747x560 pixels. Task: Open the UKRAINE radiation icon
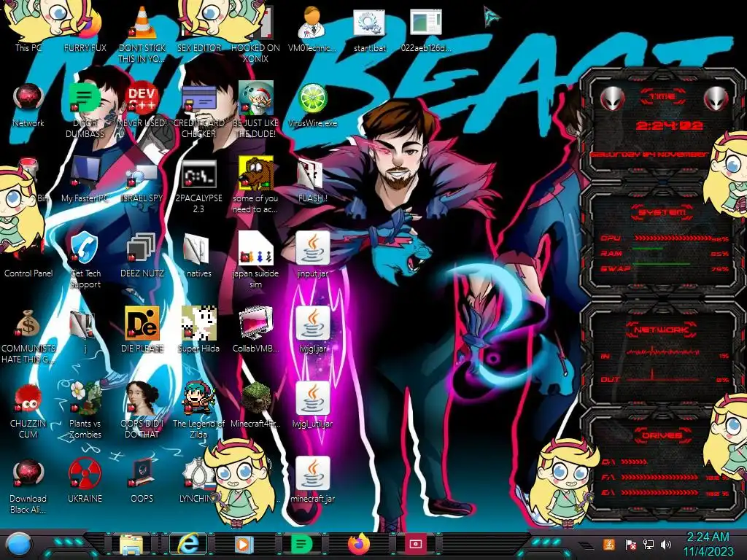click(85, 474)
